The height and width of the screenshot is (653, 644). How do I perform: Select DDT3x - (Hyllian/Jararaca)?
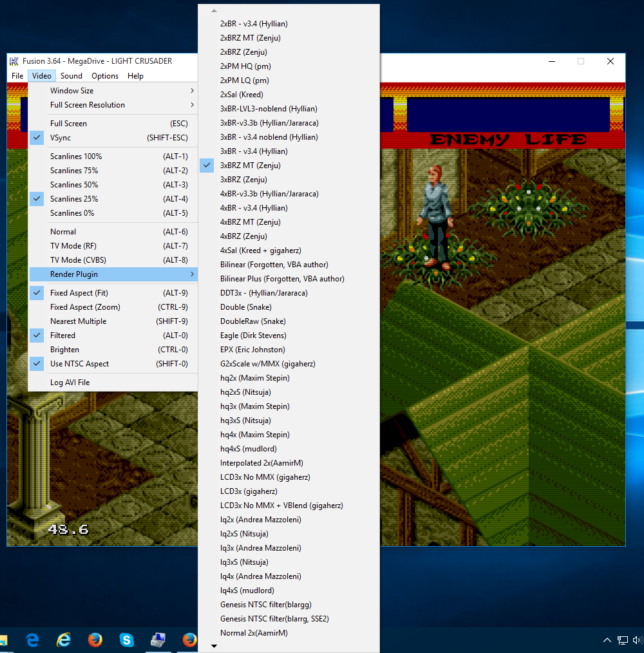click(x=289, y=293)
